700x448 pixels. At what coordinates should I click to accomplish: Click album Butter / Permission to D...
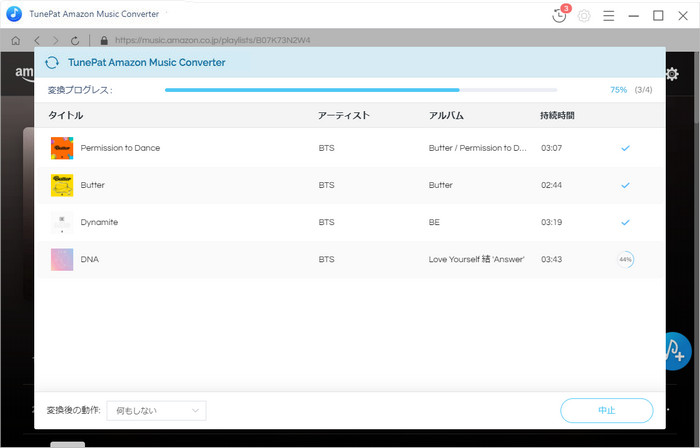[478, 148]
